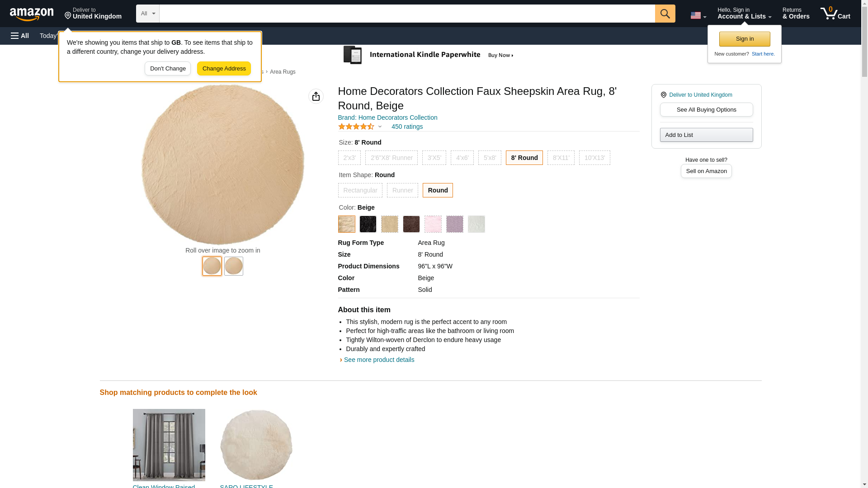The height and width of the screenshot is (488, 868).
Task: Click the Change Address button
Action: tap(224, 69)
